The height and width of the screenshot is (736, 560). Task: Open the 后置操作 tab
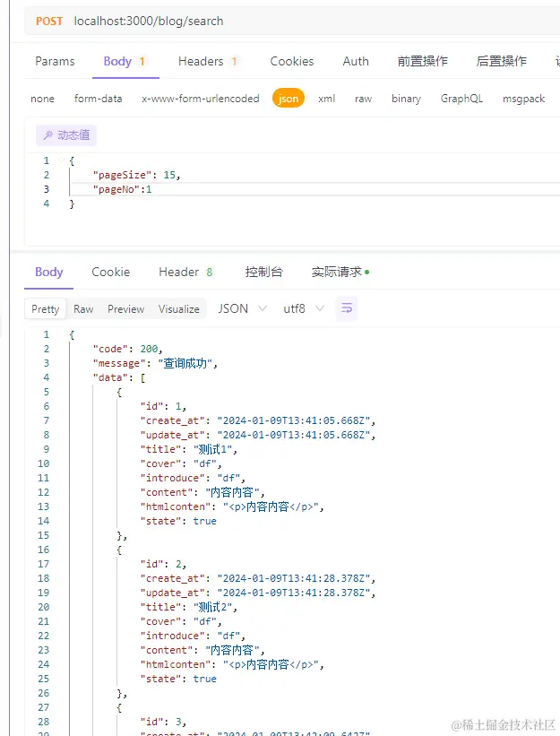tap(502, 62)
